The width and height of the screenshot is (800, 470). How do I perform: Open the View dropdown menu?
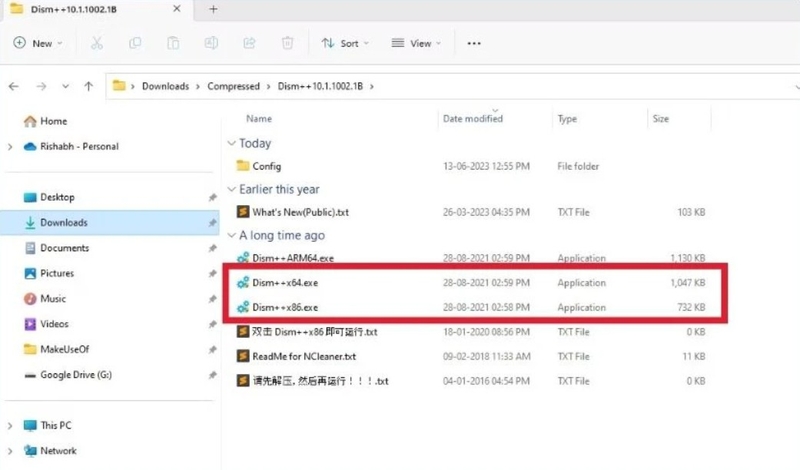[416, 43]
